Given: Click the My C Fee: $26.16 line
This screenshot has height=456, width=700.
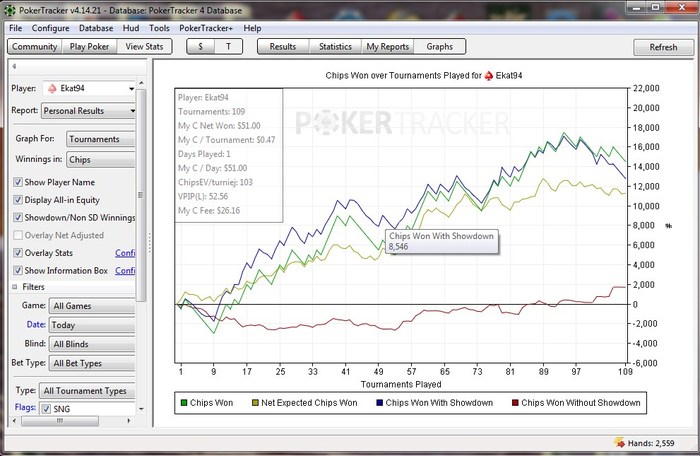Looking at the screenshot, I should coord(208,210).
